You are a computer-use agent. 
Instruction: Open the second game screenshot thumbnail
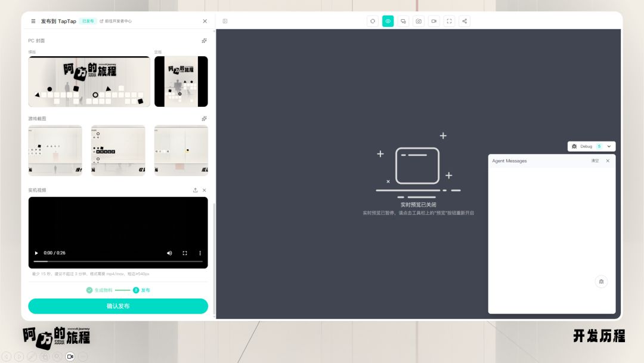[x=118, y=150]
